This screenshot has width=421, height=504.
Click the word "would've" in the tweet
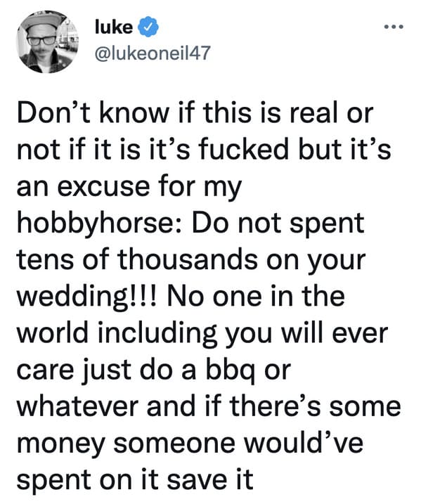(x=304, y=444)
